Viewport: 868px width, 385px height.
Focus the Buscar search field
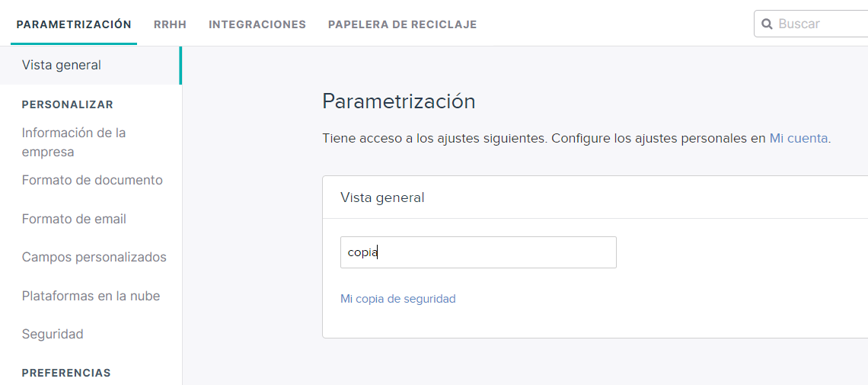(x=812, y=24)
